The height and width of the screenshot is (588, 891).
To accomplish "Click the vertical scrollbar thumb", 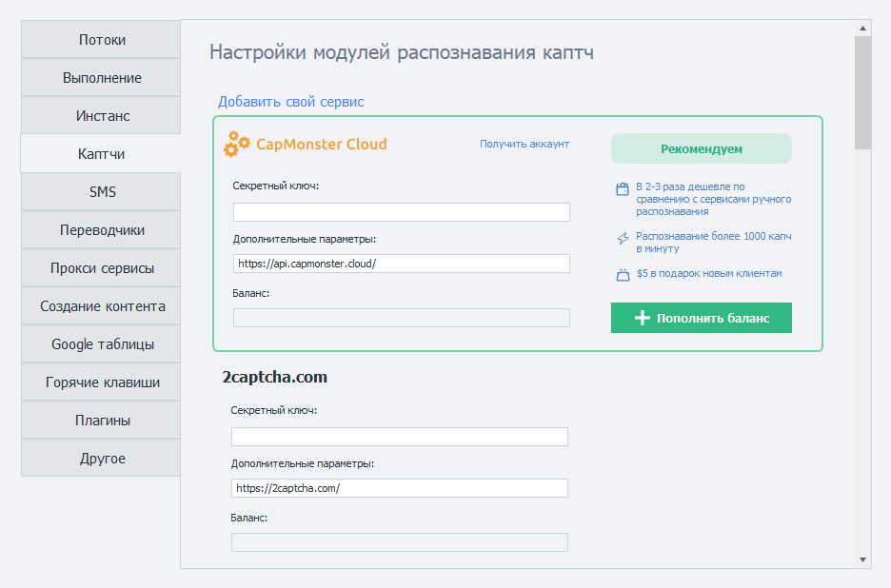I will [x=862, y=93].
